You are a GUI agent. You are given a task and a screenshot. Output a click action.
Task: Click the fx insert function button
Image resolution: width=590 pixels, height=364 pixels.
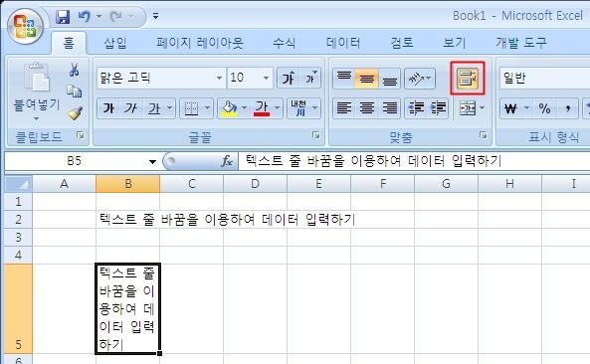pos(227,162)
